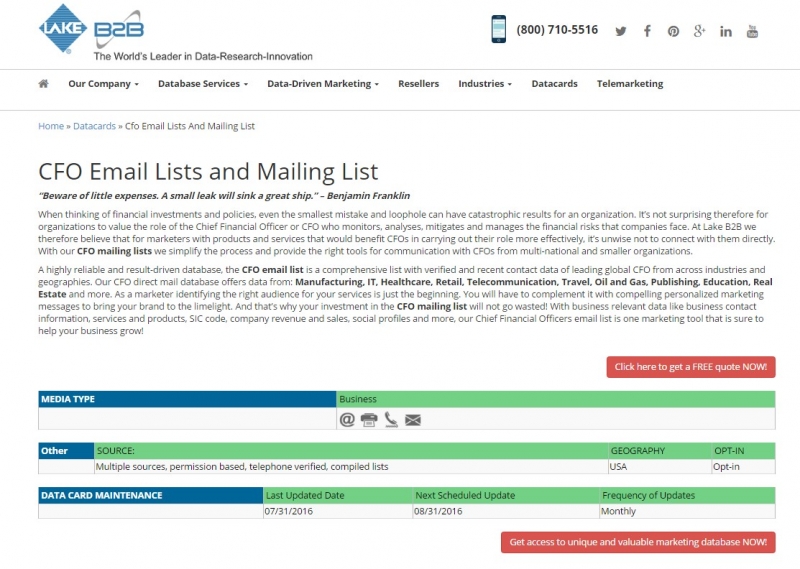This screenshot has width=800, height=569.
Task: Click the phone number (800) 710-5516
Action: [x=557, y=30]
